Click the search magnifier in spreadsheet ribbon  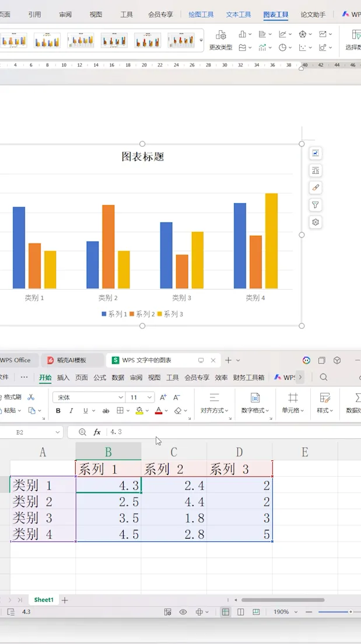point(324,377)
